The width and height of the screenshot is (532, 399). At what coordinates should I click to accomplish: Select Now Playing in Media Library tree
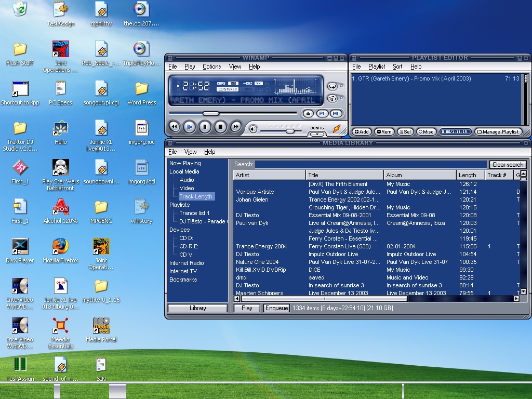click(x=185, y=163)
